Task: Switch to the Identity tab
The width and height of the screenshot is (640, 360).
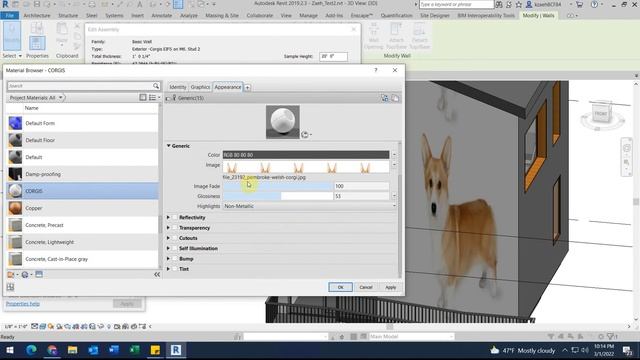Action: (x=178, y=87)
